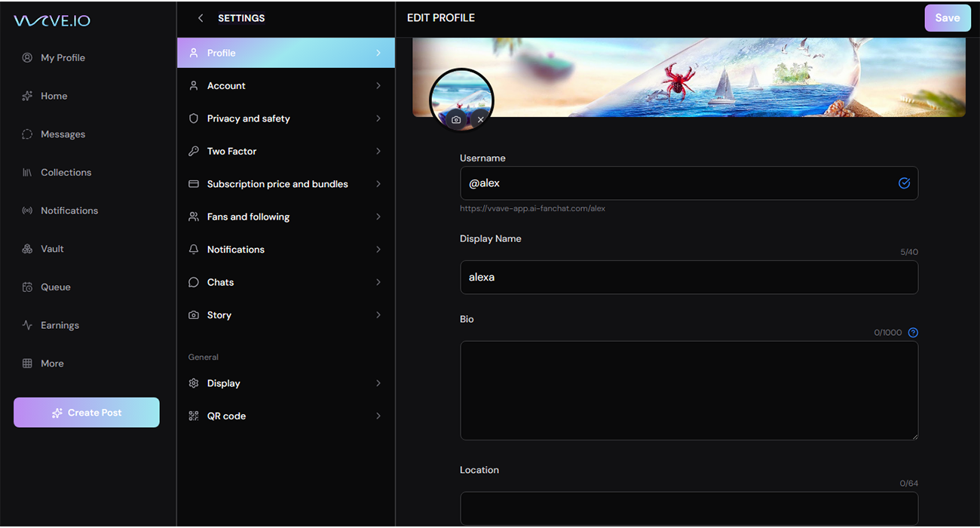Click the username verified checkmark icon
This screenshot has width=980, height=528.
click(x=904, y=183)
